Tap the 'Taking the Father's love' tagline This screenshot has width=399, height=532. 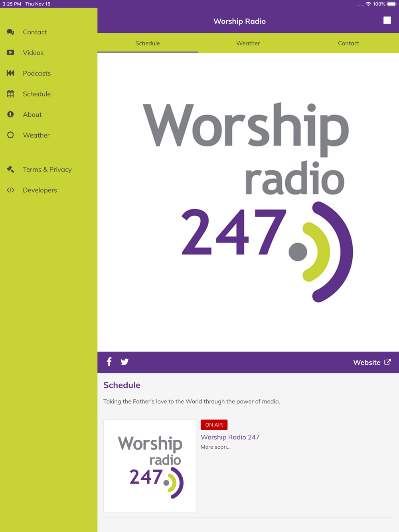click(x=192, y=402)
